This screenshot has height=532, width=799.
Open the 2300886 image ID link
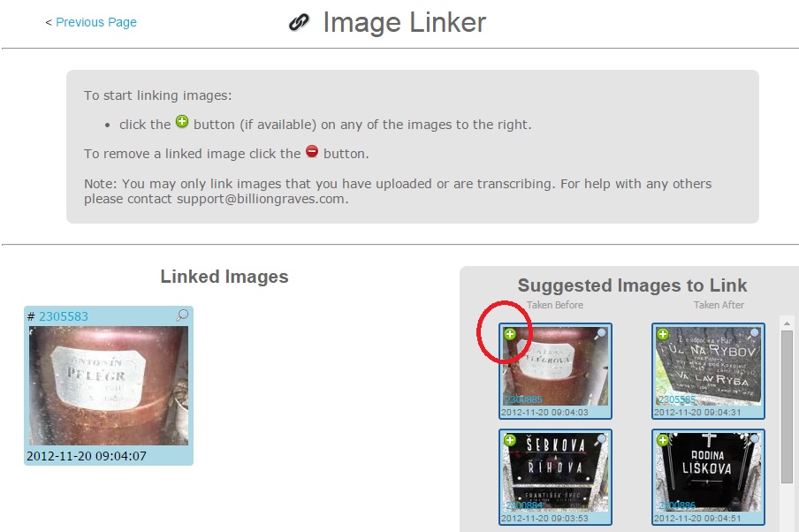[677, 505]
